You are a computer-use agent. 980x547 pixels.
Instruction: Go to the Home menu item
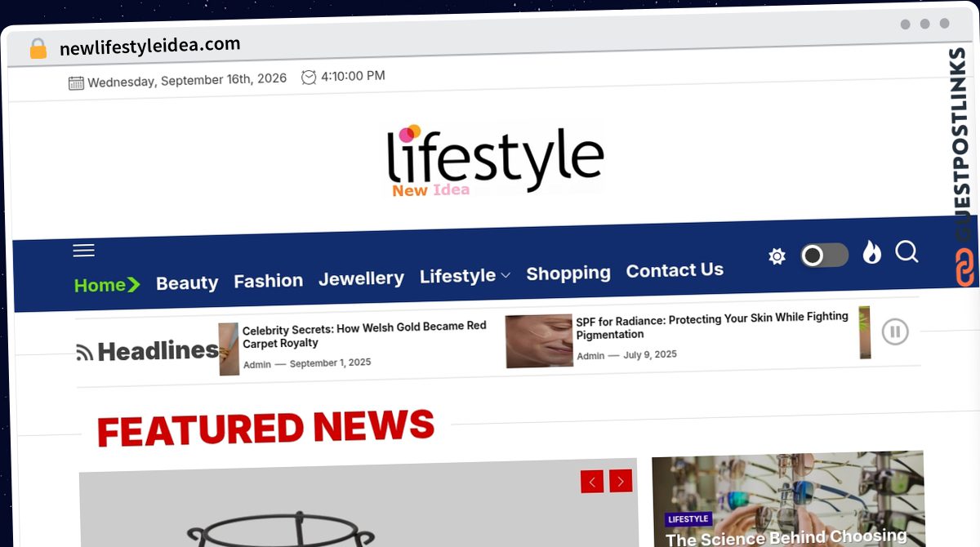point(107,285)
